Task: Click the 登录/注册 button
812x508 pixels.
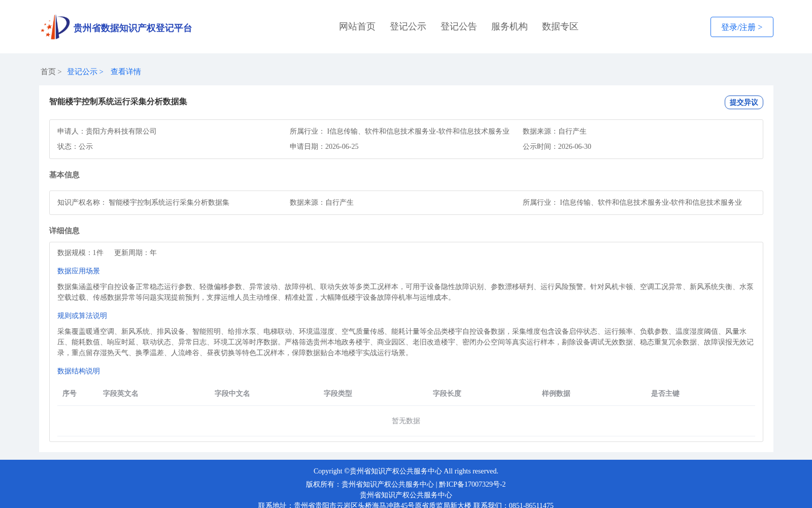Action: point(742,27)
